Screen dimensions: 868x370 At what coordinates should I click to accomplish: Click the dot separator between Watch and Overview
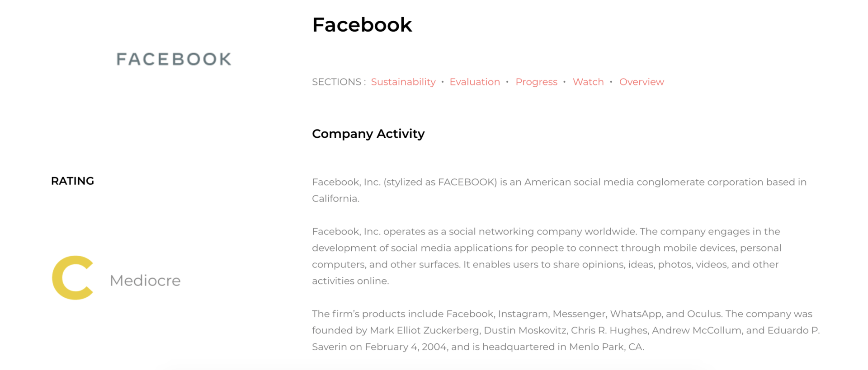611,82
